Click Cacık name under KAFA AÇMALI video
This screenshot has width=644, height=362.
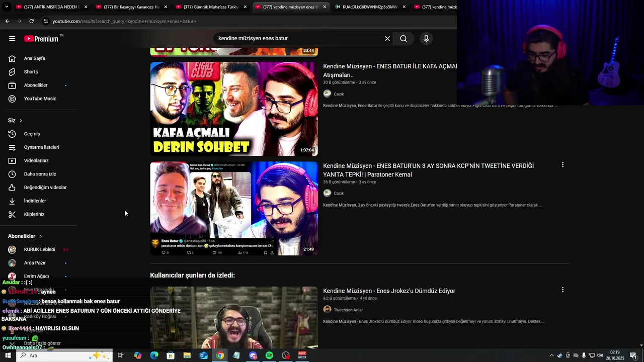[x=339, y=94]
